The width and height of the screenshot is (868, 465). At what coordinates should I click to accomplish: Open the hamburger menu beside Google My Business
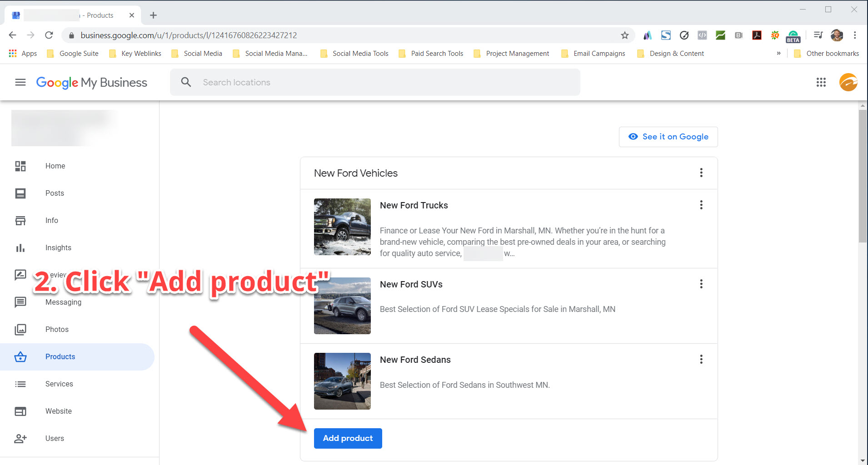(x=20, y=82)
